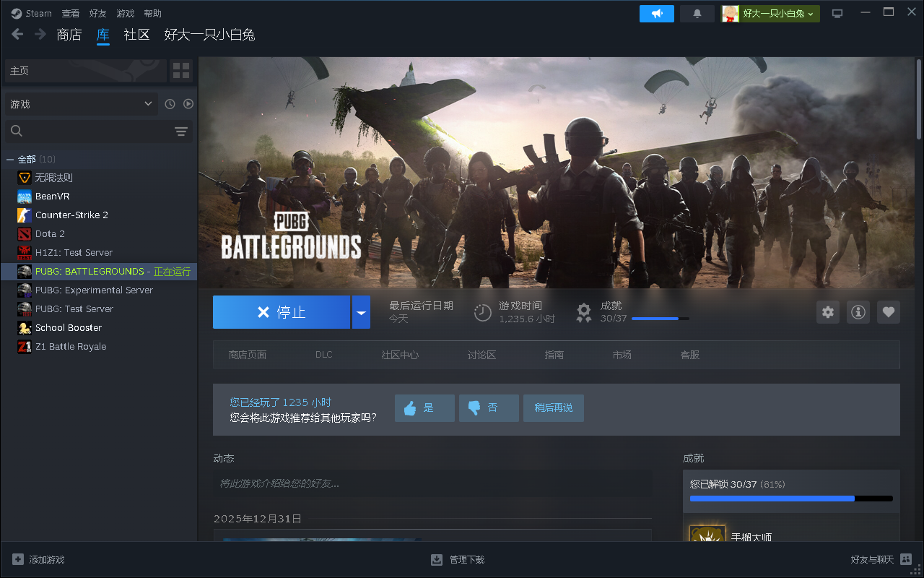This screenshot has width=924, height=578.
Task: Click the game info icon
Action: [x=858, y=312]
